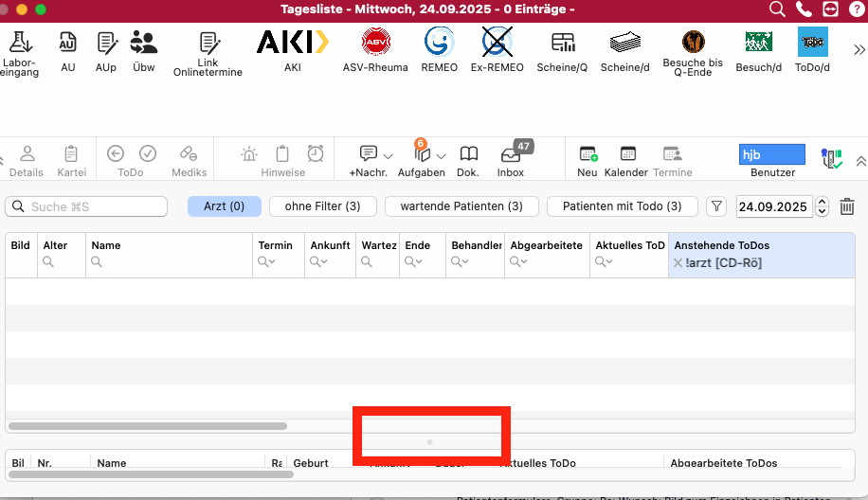Expand the Aufgaben dropdown arrow
The image size is (868, 500).
[441, 156]
